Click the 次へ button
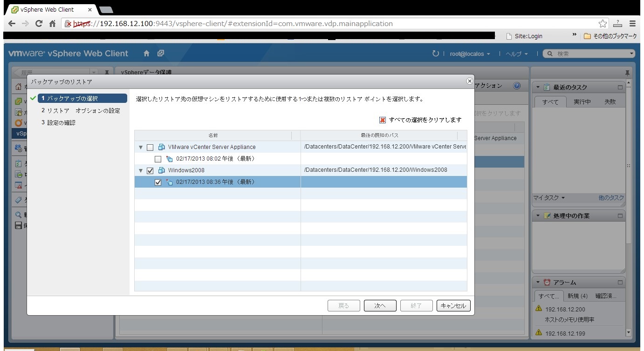644x351 pixels. tap(380, 305)
